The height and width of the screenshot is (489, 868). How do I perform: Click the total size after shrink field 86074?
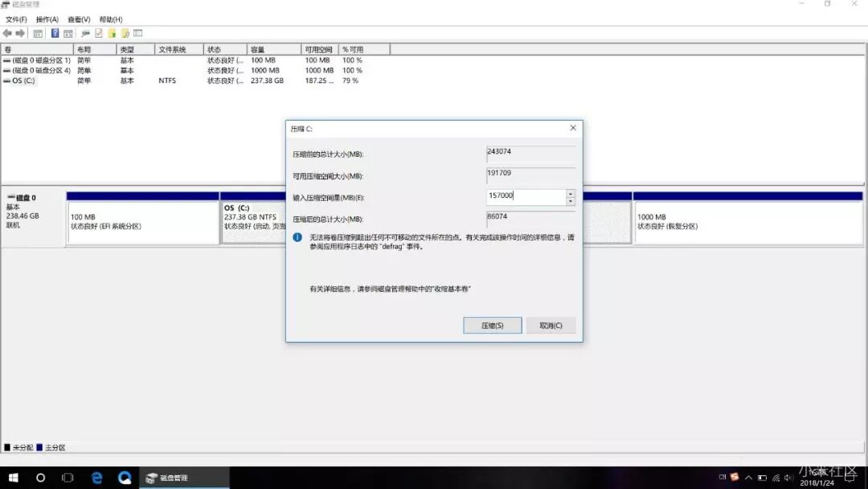click(531, 217)
